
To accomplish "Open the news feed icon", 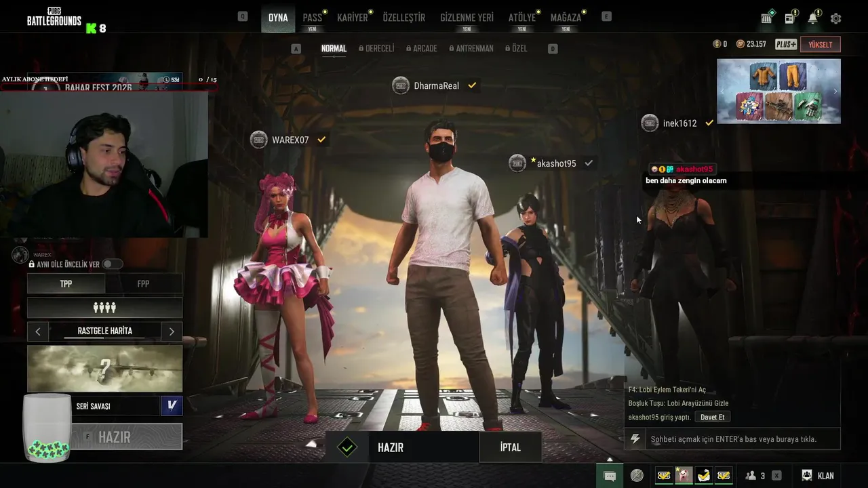I will [x=790, y=18].
